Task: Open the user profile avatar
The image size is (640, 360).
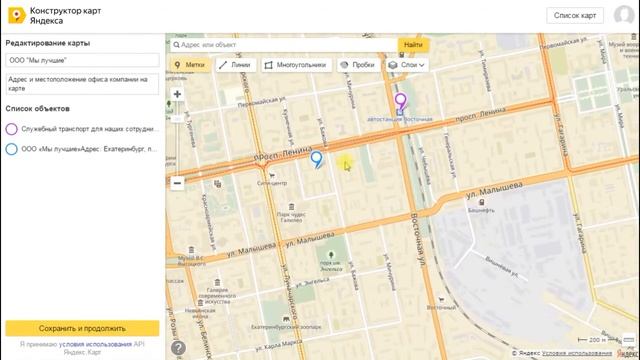Action: click(x=624, y=15)
